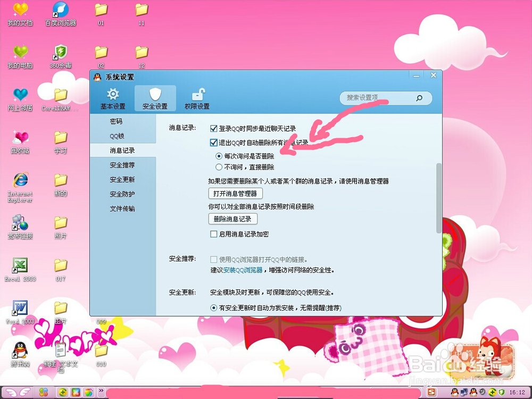Select the 图片 folder on desktop

coord(61,312)
